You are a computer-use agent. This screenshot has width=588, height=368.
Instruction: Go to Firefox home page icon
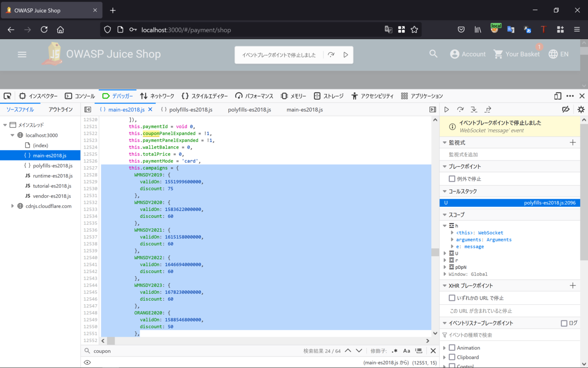pos(60,29)
